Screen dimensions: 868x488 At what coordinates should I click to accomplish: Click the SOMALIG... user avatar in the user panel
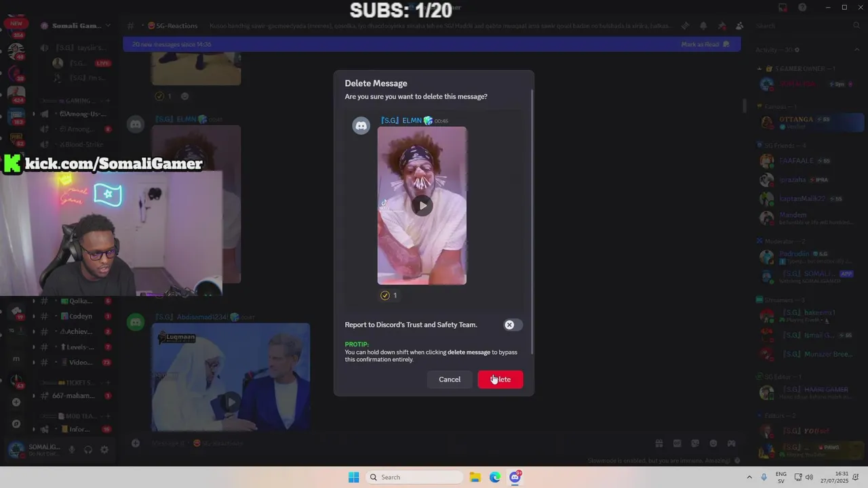pos(16,449)
